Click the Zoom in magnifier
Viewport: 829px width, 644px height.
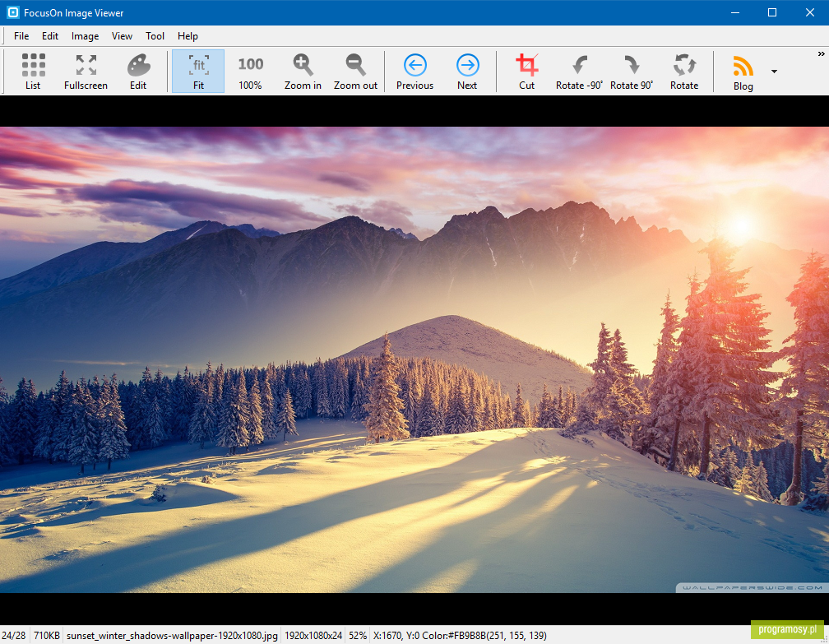(x=303, y=72)
